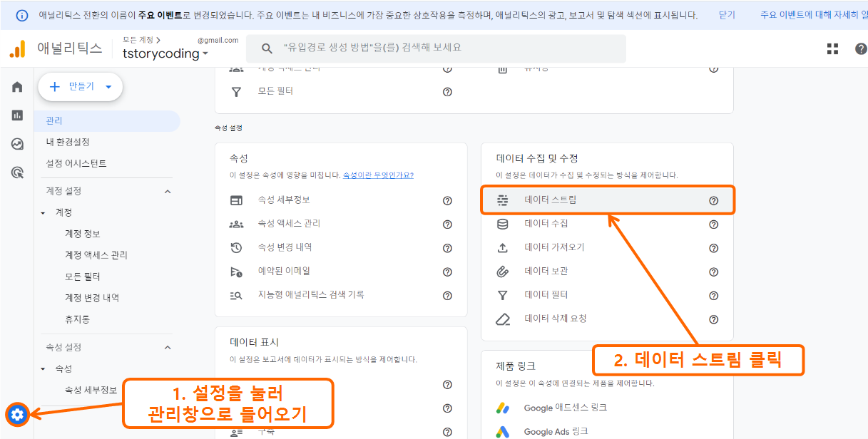
Task: Switch to 내 환경설정 menu item
Action: pyautogui.click(x=69, y=141)
